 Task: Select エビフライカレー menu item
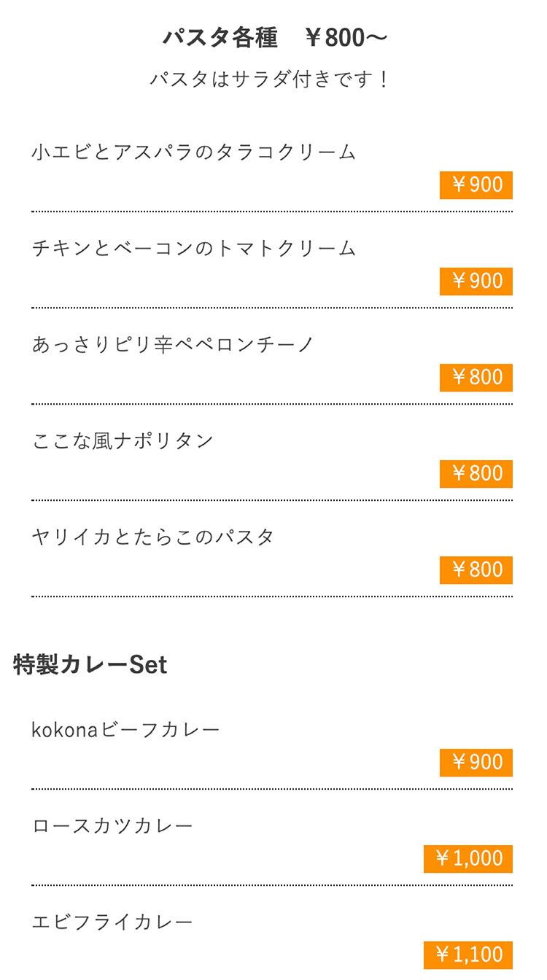coord(113,922)
